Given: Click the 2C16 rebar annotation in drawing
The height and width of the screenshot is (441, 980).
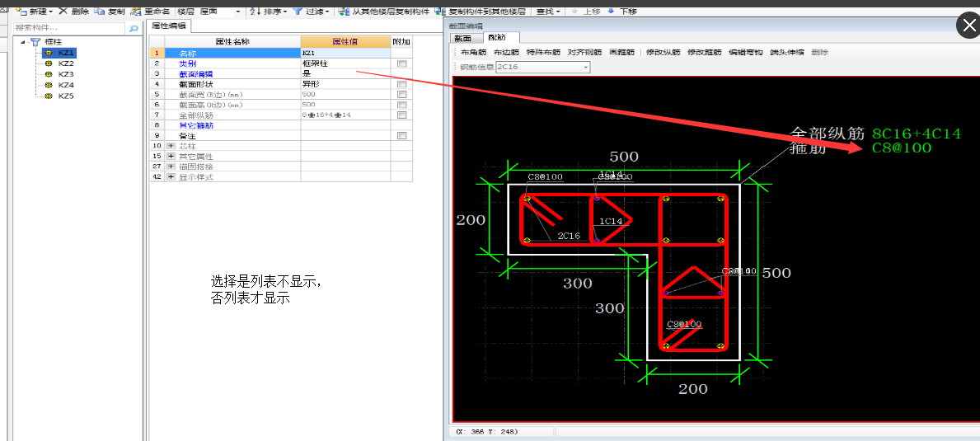Looking at the screenshot, I should coord(569,236).
